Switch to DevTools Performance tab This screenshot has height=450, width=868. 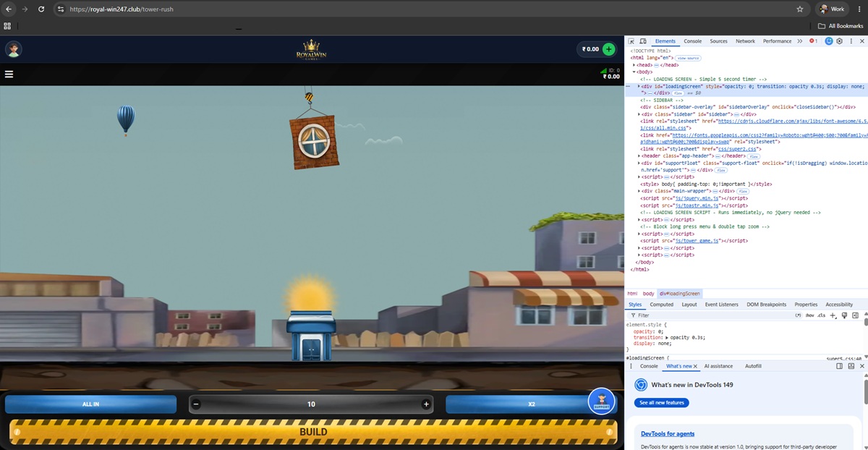[x=777, y=41]
